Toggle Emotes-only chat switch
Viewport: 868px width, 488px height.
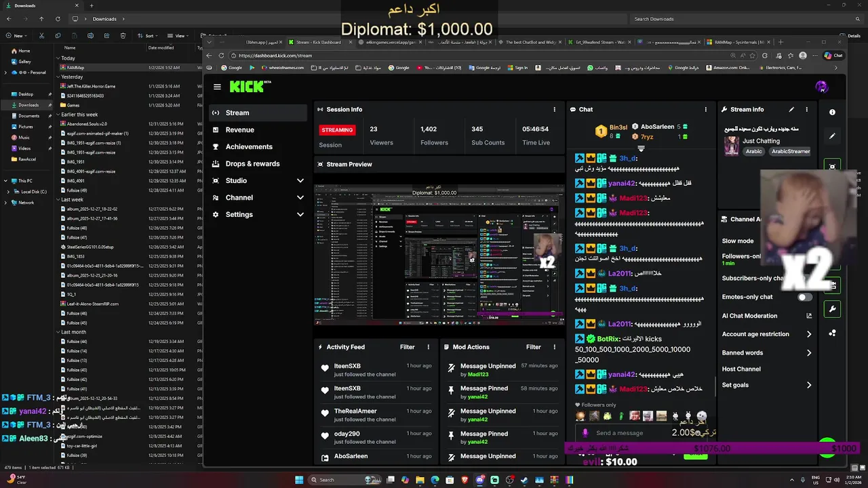[804, 297]
